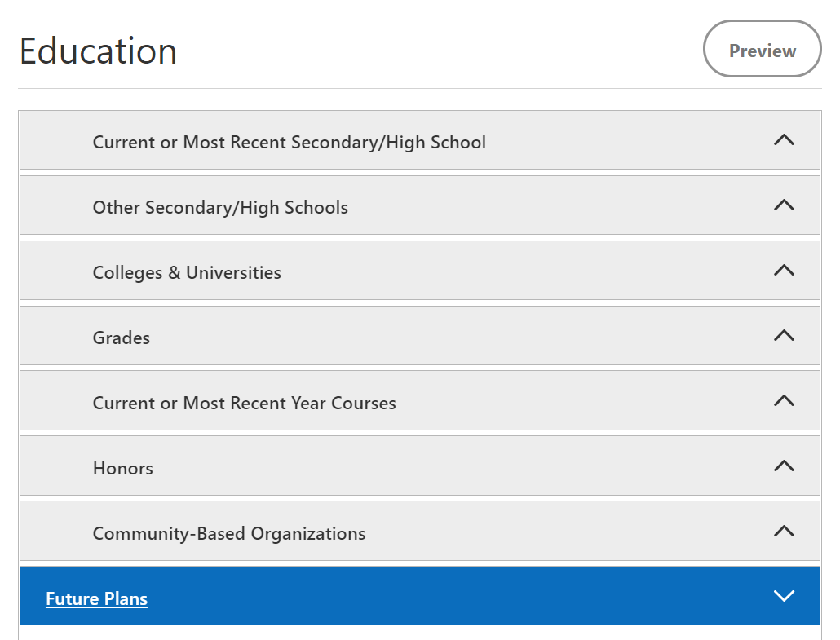This screenshot has height=640, width=840.
Task: Click the divider line under the Education heading
Action: (419, 88)
